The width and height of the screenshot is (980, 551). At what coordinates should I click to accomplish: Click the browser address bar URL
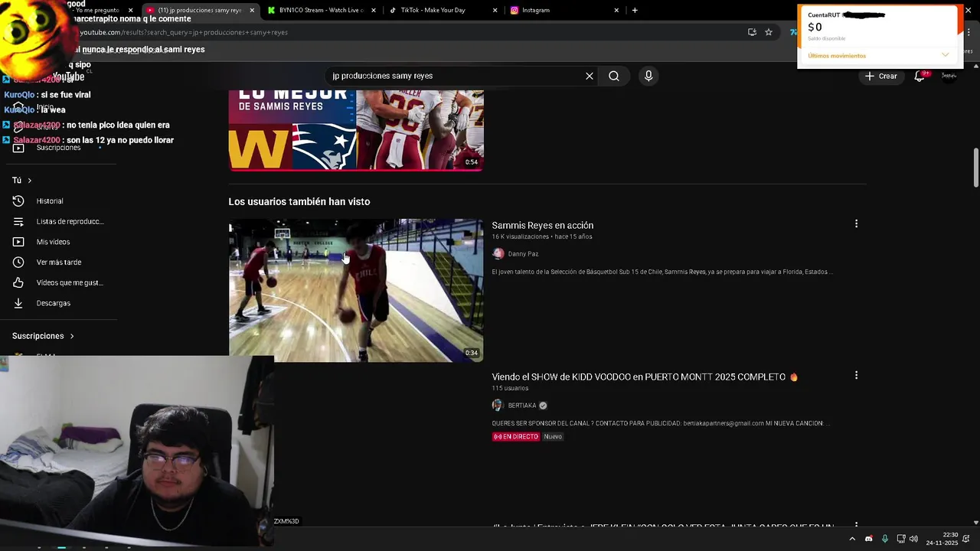(x=184, y=32)
